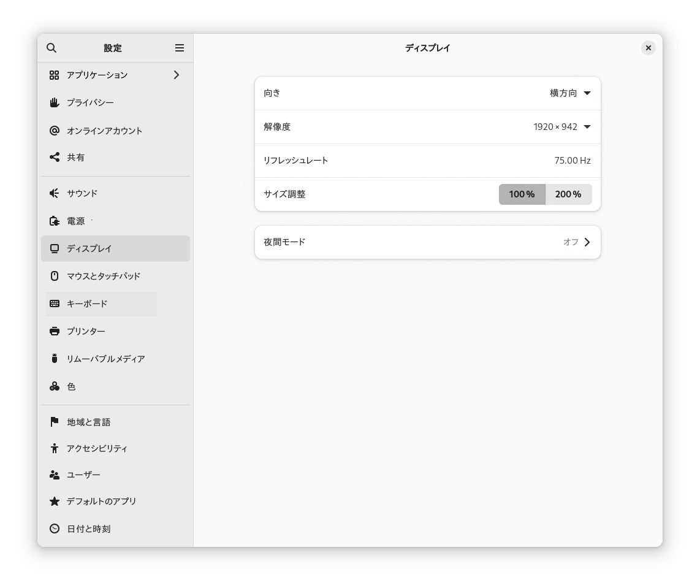Open the 夜間モード settings row
700x588 pixels.
click(427, 242)
